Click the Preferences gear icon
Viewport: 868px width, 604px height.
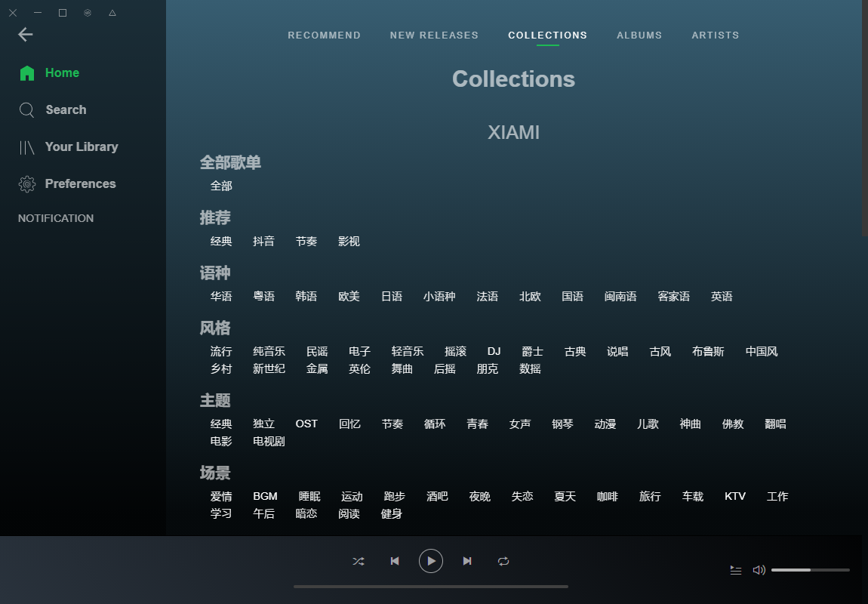coord(26,183)
